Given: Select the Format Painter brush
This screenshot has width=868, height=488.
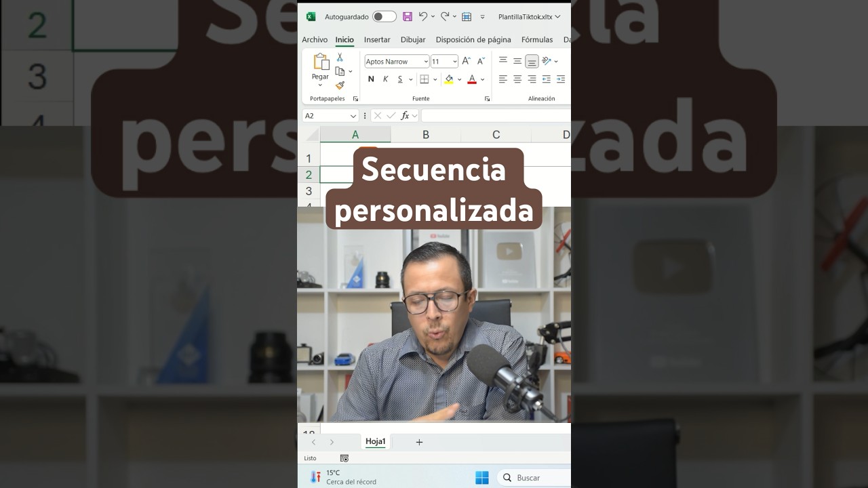Looking at the screenshot, I should [x=340, y=85].
